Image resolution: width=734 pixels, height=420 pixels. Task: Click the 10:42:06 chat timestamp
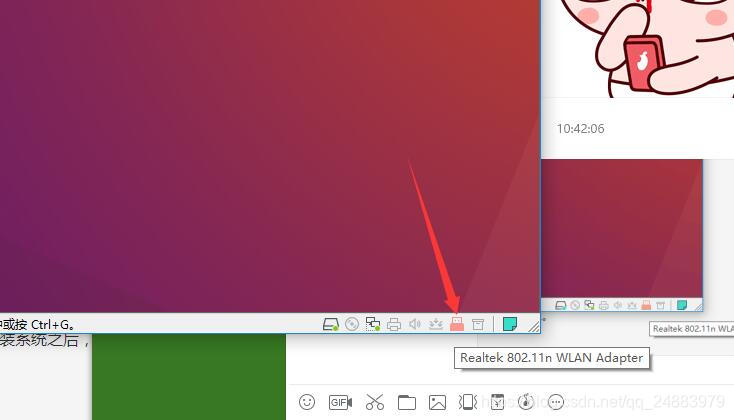[580, 128]
